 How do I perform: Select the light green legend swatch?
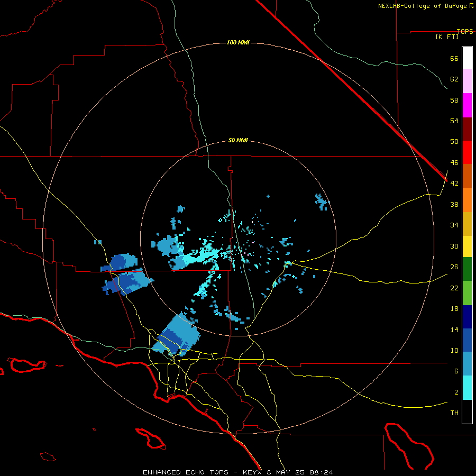pos(467,293)
